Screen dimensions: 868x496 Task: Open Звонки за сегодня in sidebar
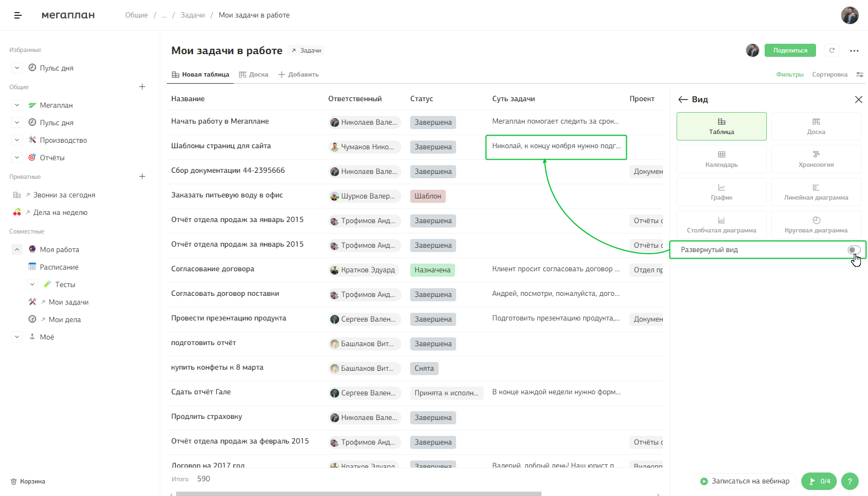[64, 195]
